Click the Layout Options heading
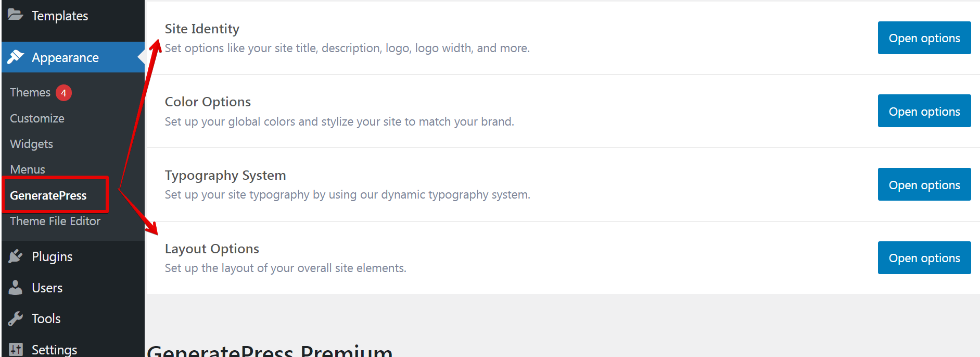Image resolution: width=980 pixels, height=357 pixels. click(x=212, y=249)
